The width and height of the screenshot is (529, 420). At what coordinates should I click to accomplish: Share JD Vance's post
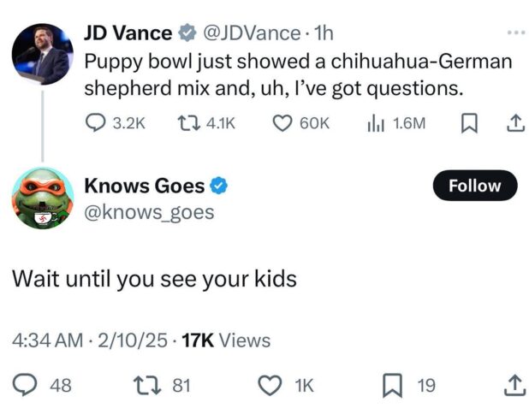coord(514,123)
